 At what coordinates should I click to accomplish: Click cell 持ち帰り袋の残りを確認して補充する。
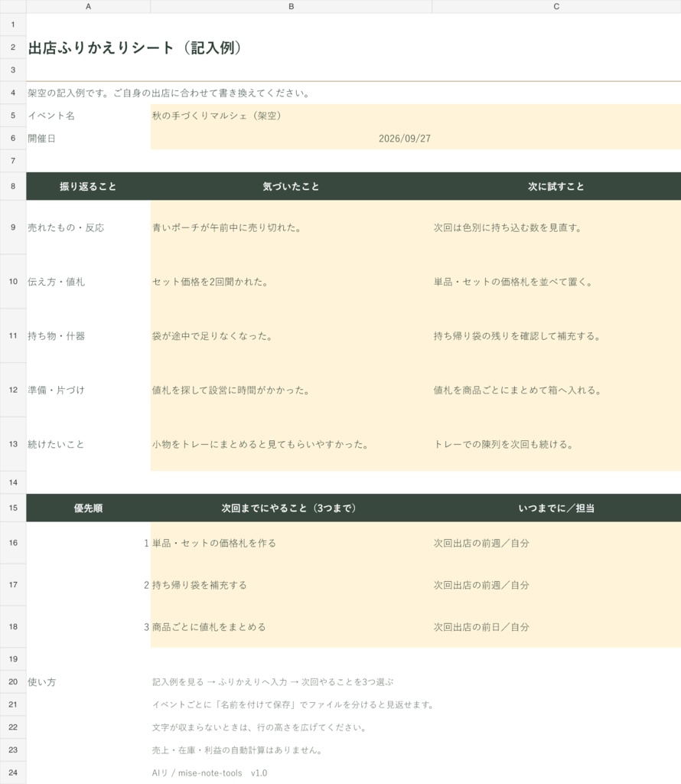pyautogui.click(x=556, y=336)
